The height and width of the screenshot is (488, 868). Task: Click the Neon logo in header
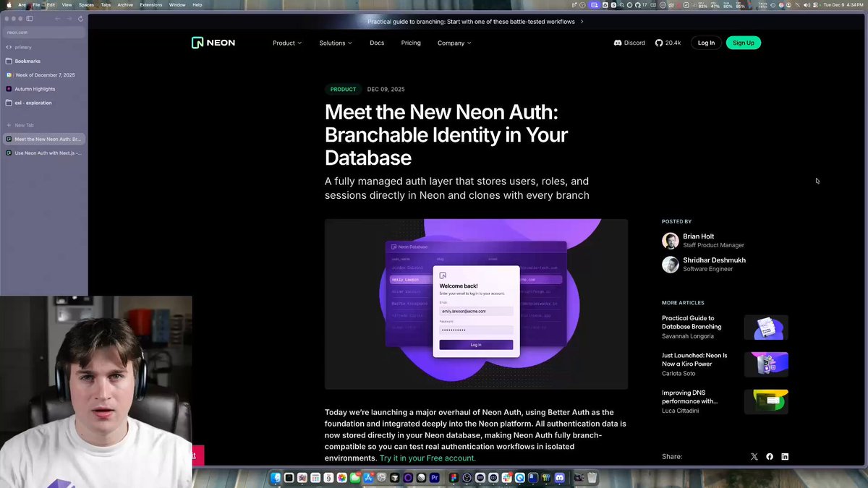[x=213, y=43]
